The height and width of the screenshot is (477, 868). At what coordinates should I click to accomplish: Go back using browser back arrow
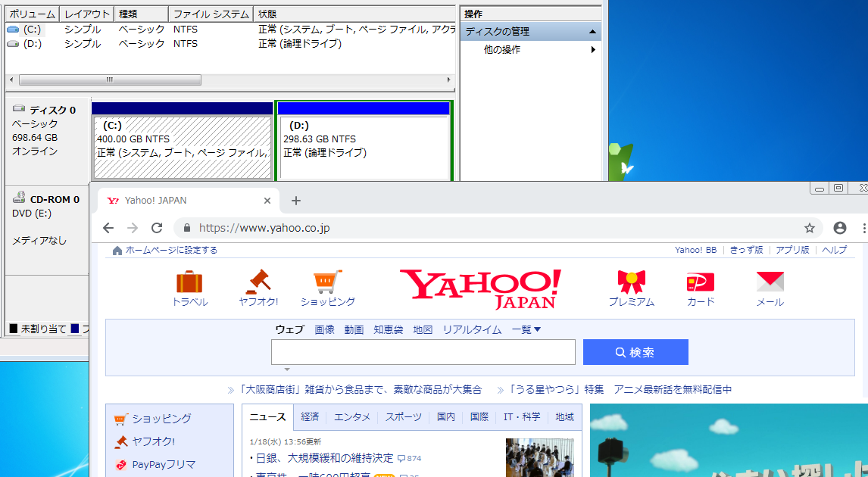coord(108,228)
